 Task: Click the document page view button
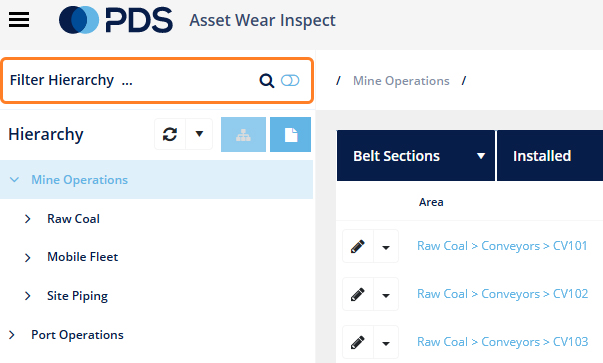(x=290, y=135)
